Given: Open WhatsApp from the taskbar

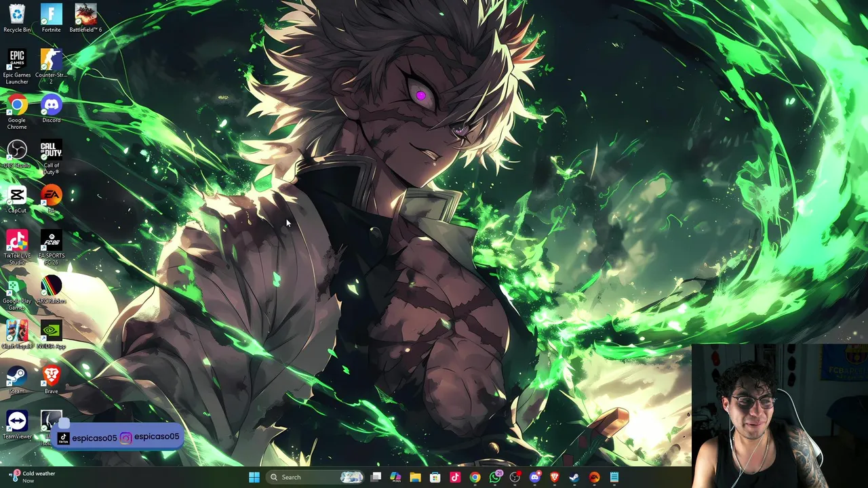Looking at the screenshot, I should coord(495,477).
